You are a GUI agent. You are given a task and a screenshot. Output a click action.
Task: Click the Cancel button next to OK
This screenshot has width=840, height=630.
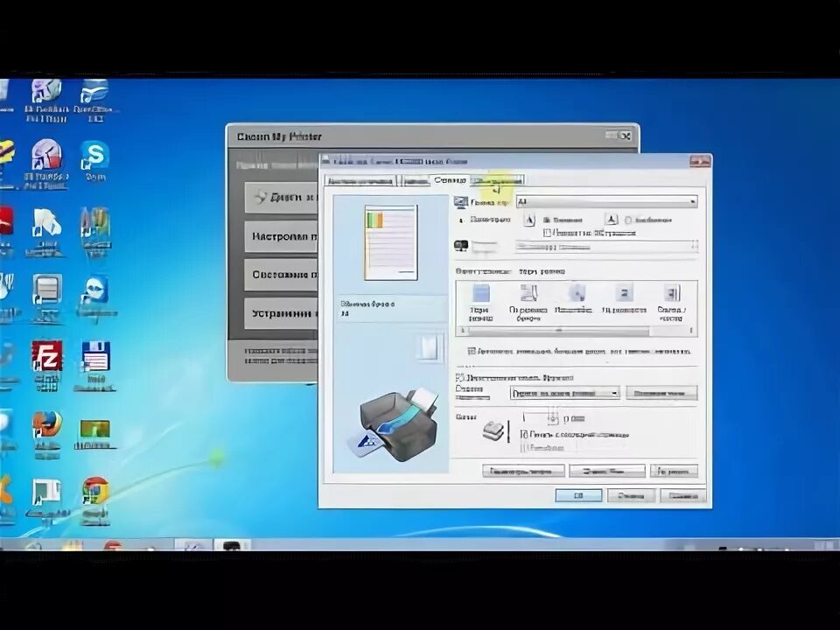(x=631, y=495)
